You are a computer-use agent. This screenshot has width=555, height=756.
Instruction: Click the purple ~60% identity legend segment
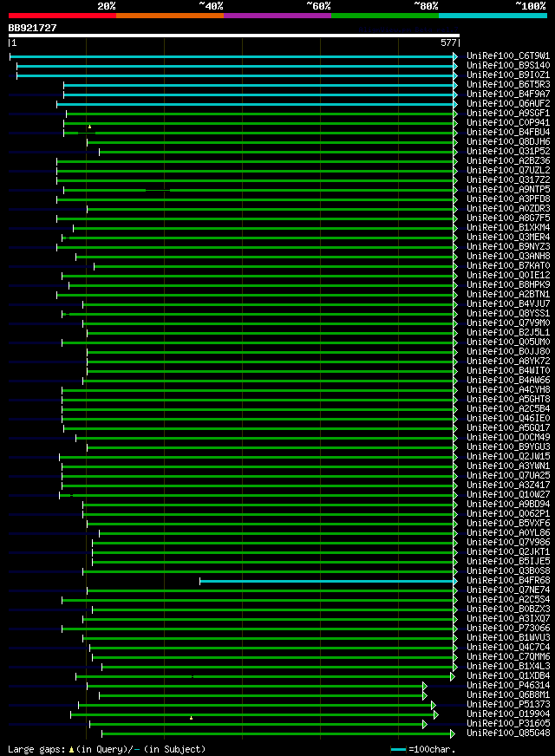point(277,16)
